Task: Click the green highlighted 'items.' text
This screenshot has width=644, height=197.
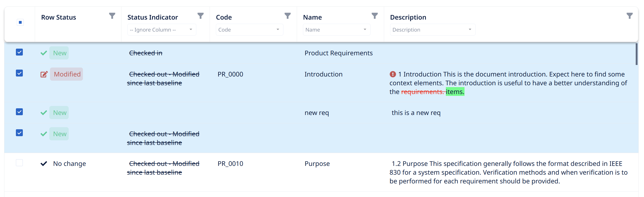Action: point(455,92)
